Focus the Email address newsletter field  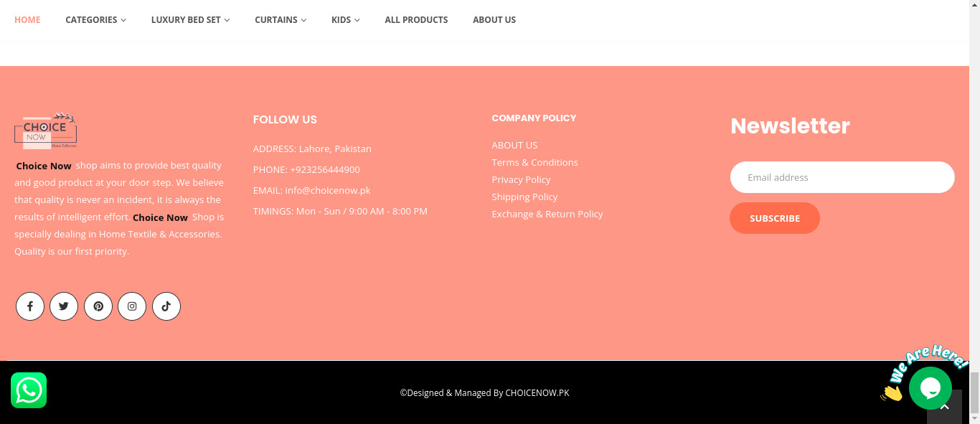(x=842, y=177)
